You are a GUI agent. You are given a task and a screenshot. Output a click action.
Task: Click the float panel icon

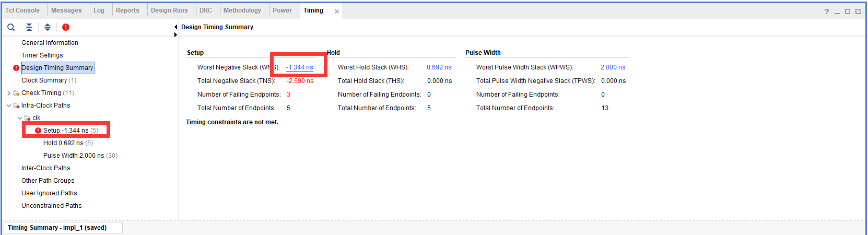858,11
